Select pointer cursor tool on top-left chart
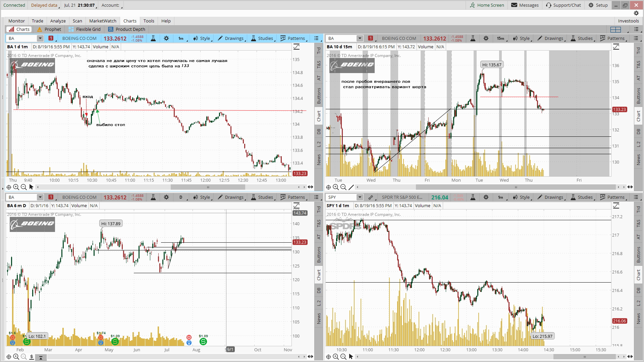Viewport: 644px width, 362px height. point(31,187)
